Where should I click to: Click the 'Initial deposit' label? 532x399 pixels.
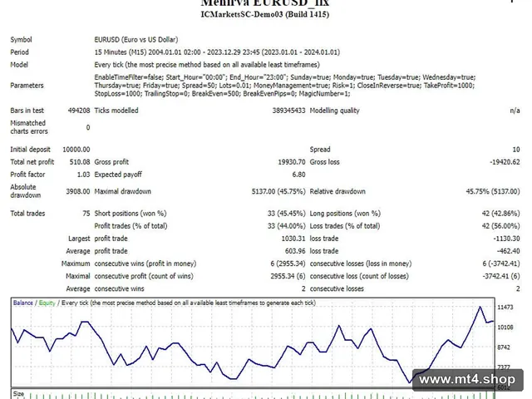pyautogui.click(x=30, y=150)
